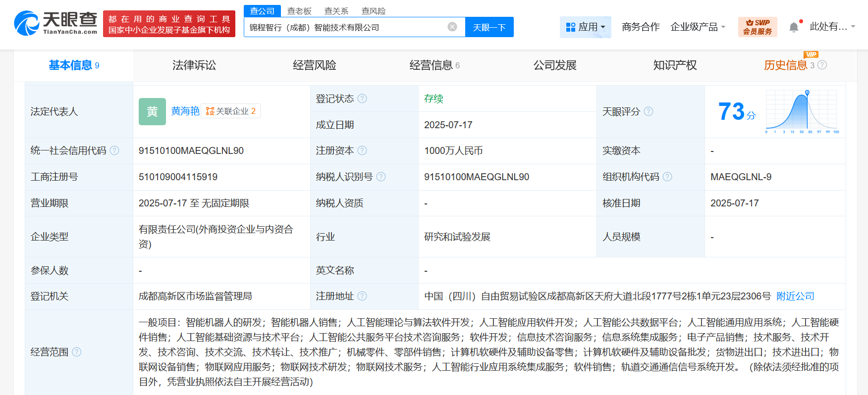Expand the 企业级产品 dropdown
The width and height of the screenshot is (868, 395).
698,27
